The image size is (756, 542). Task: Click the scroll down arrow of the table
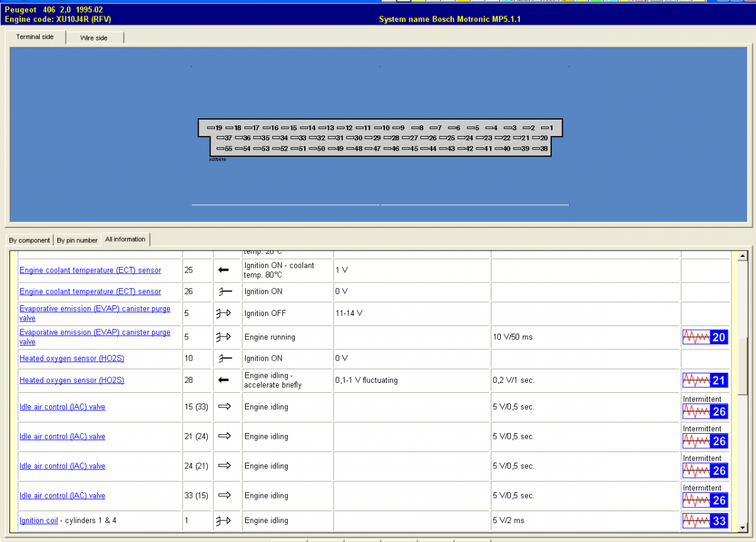pos(742,527)
